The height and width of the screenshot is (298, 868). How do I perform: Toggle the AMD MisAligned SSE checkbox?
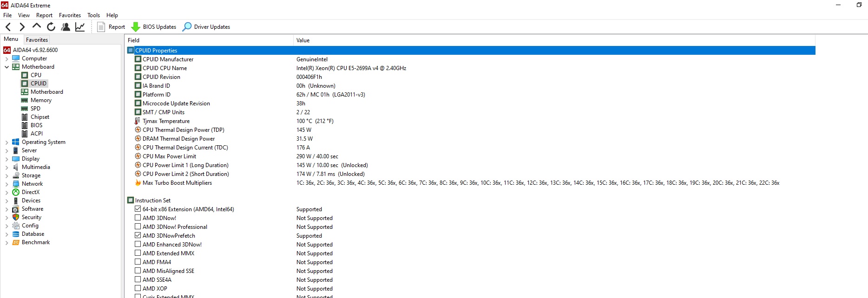[x=138, y=271]
